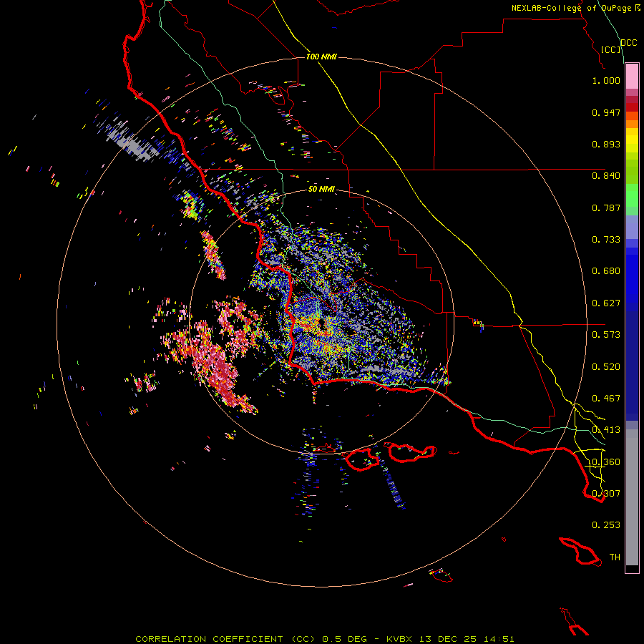Click the 0.840 legend value

pyautogui.click(x=606, y=176)
